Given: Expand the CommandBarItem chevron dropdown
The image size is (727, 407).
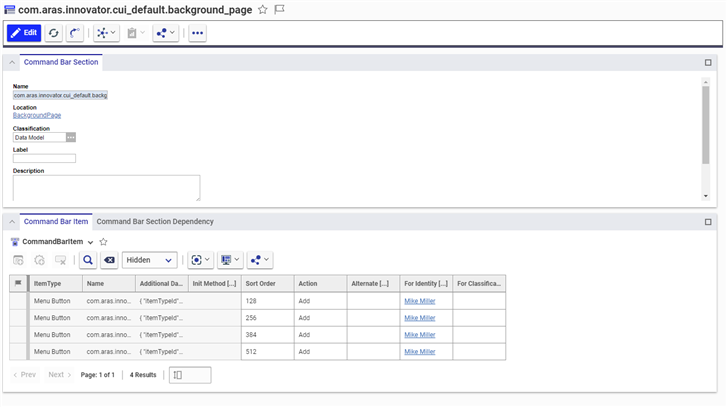Looking at the screenshot, I should [x=90, y=242].
